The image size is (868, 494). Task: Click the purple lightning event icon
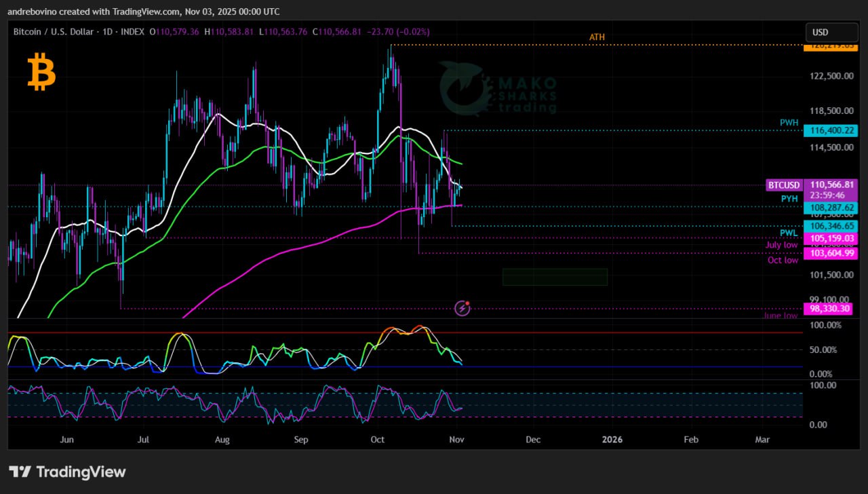pos(462,309)
